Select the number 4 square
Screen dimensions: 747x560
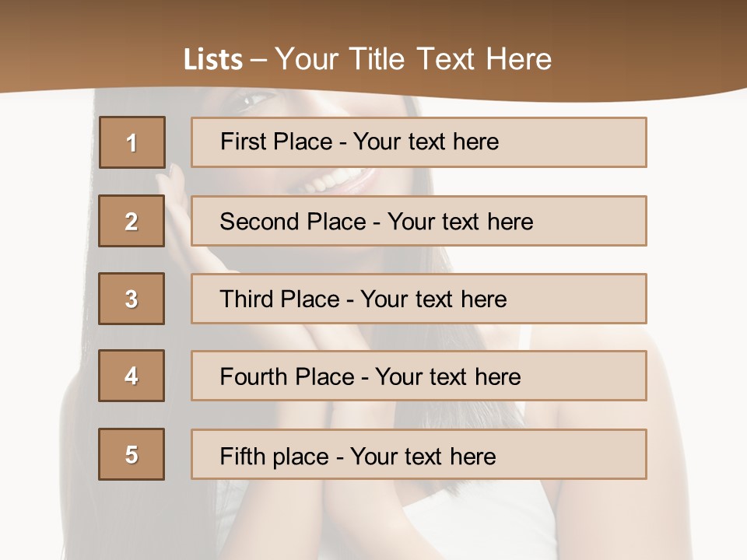point(132,376)
